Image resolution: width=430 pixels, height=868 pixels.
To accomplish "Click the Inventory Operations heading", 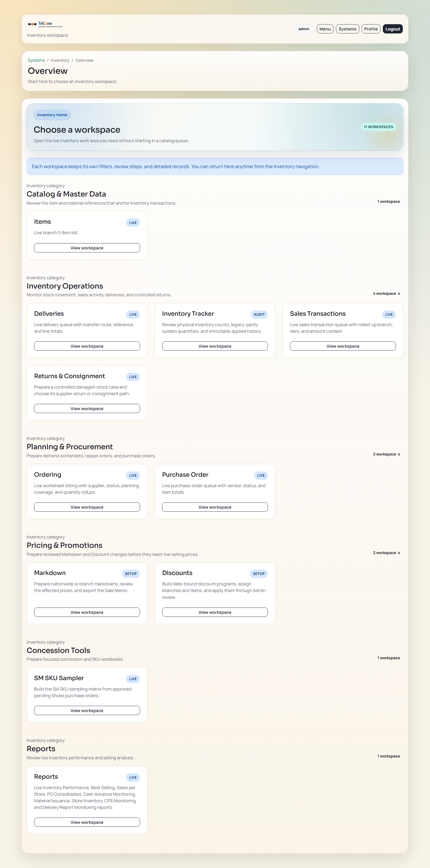I will pyautogui.click(x=65, y=286).
